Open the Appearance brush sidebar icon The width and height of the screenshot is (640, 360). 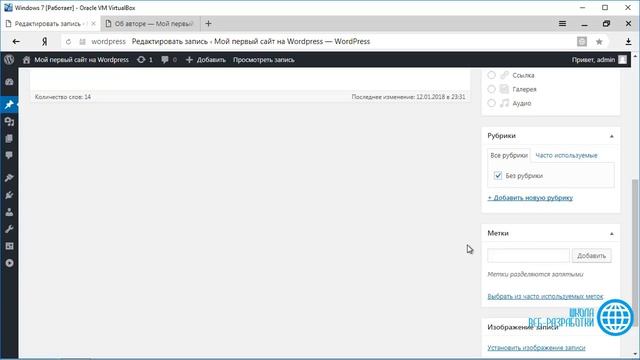[9, 178]
